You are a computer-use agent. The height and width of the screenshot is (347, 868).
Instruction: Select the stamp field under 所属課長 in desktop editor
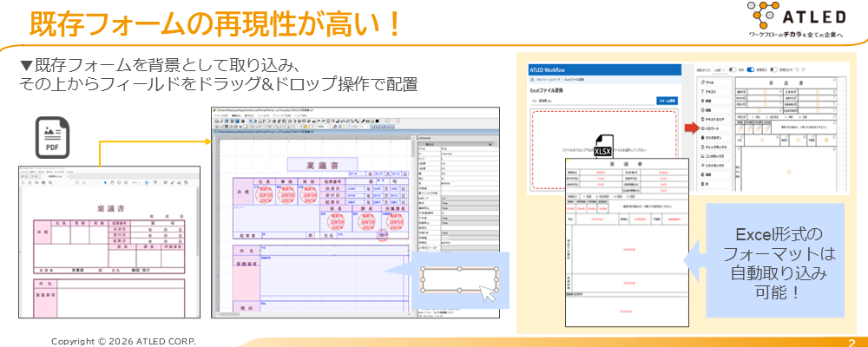click(x=396, y=221)
